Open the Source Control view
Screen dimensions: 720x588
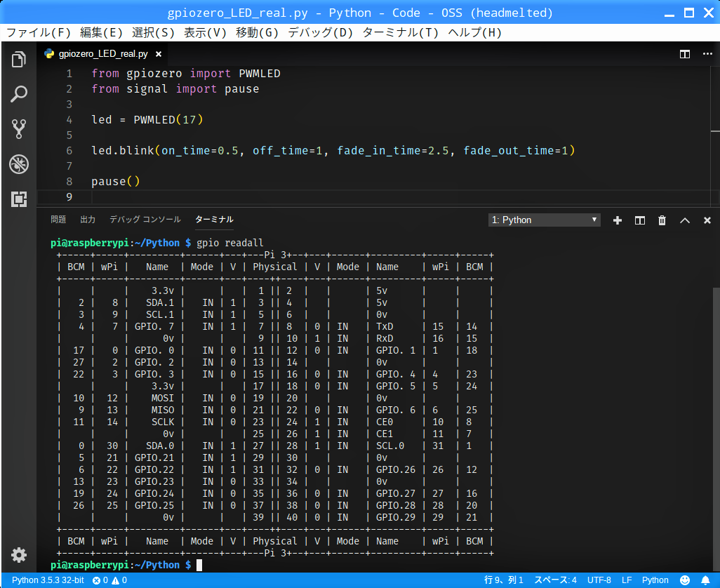point(19,129)
